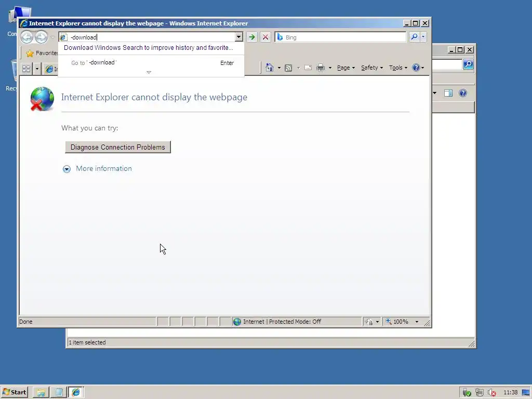Click the Show desktop icon in tray
532x399 pixels.
526,393
